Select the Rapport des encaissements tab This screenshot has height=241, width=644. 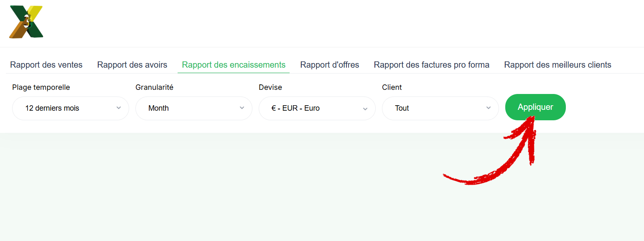234,65
